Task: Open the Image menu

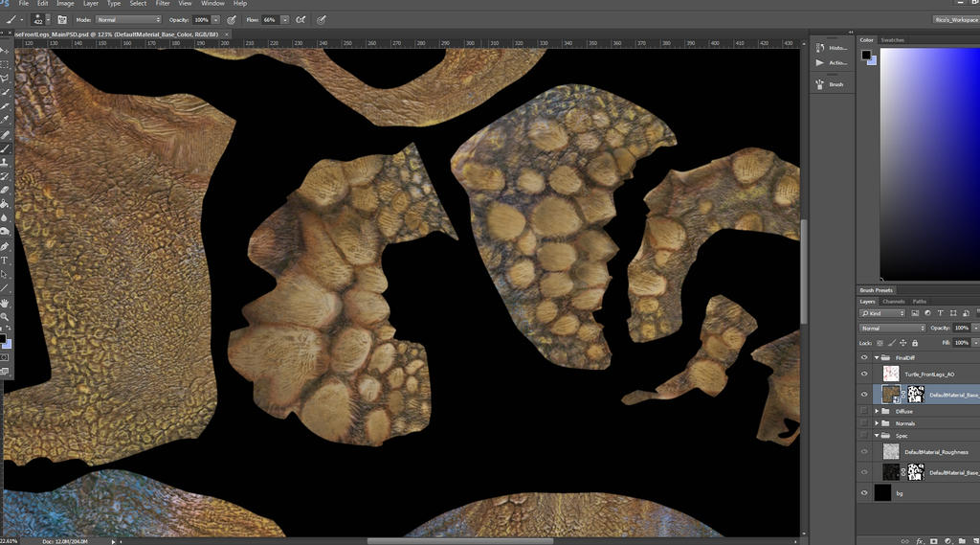Action: pyautogui.click(x=65, y=3)
